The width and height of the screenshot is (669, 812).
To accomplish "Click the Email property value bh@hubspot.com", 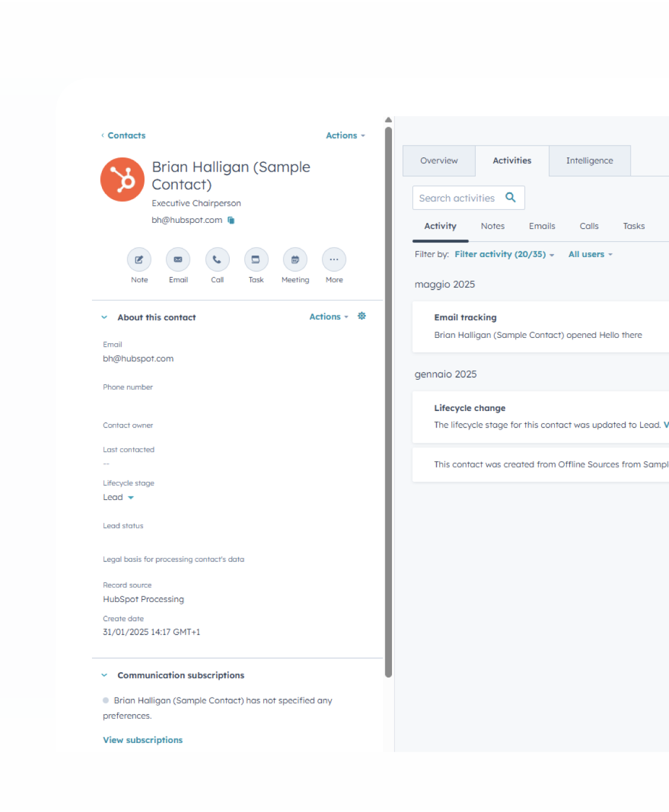I will (139, 359).
